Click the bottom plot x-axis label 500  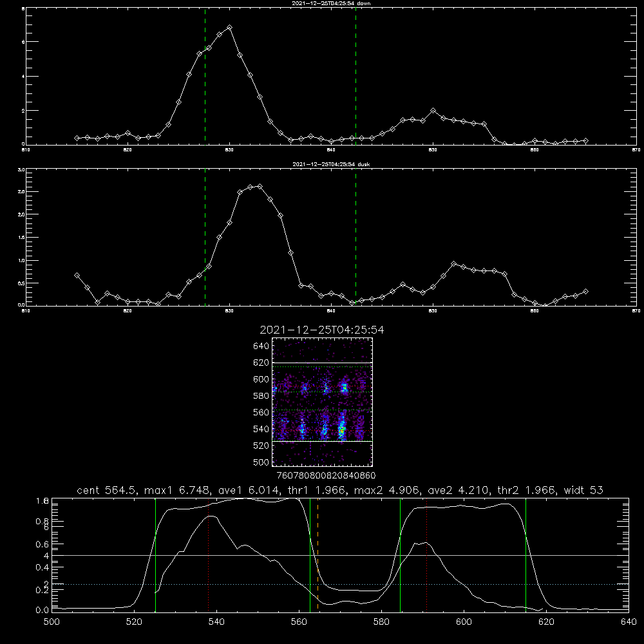tap(52, 622)
